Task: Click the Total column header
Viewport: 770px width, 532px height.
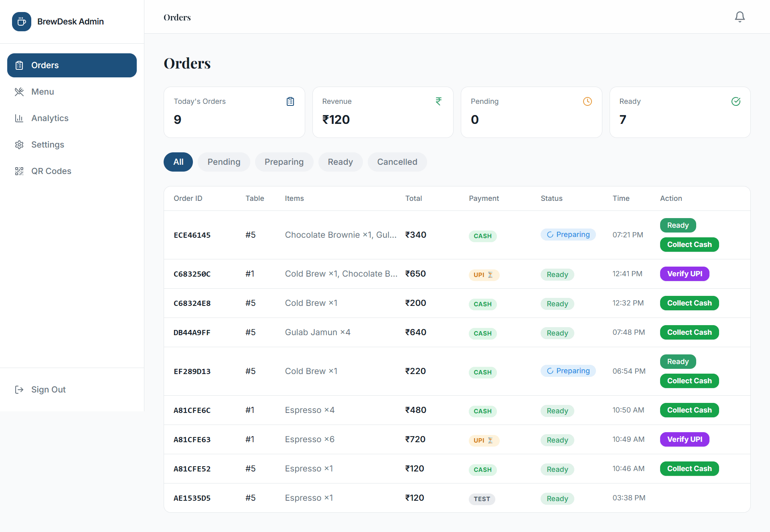Action: [x=413, y=198]
